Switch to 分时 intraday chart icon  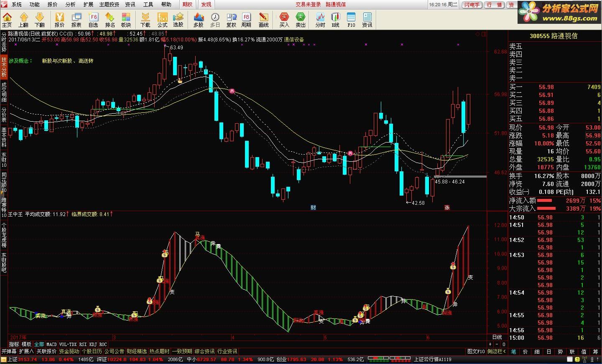pyautogui.click(x=320, y=20)
